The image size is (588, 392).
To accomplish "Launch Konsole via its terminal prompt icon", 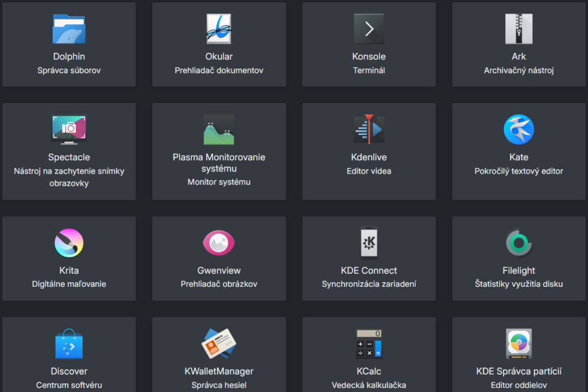I will 369,29.
